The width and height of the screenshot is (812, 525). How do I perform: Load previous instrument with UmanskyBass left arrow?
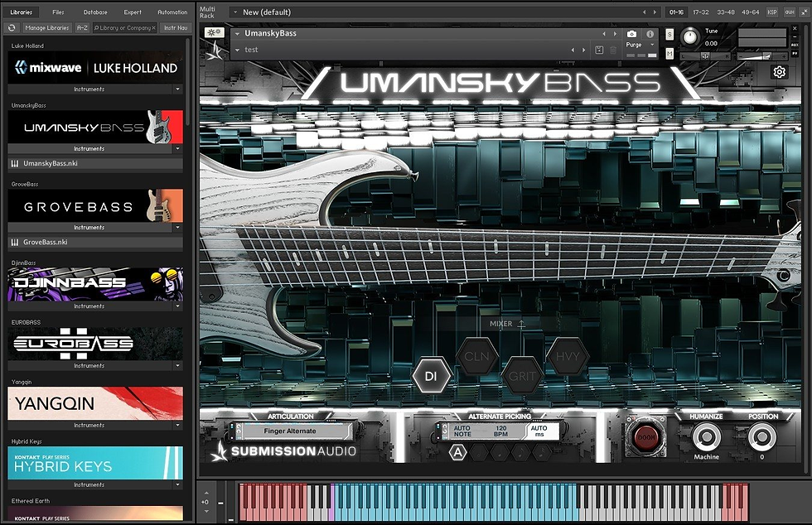(604, 34)
